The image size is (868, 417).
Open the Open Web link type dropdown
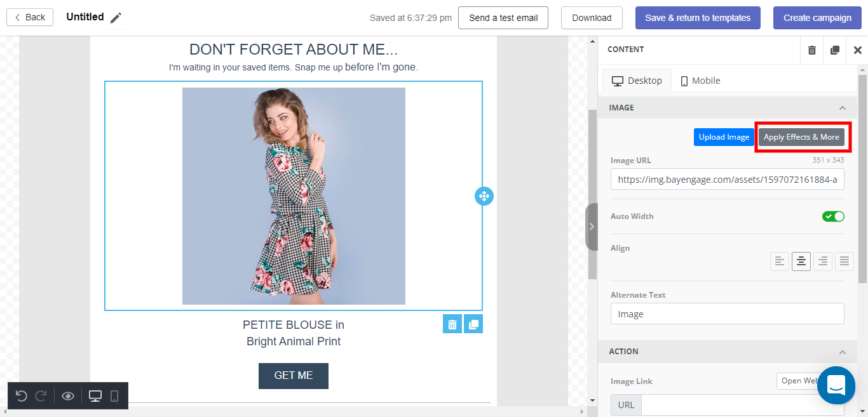[x=799, y=381]
